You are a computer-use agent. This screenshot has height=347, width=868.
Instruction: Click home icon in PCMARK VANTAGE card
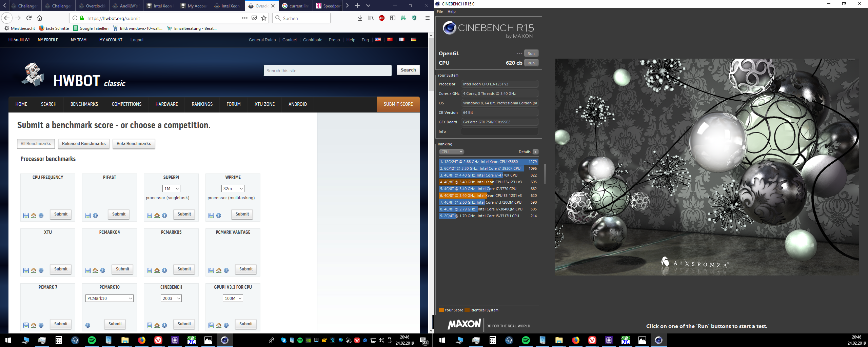(x=219, y=270)
